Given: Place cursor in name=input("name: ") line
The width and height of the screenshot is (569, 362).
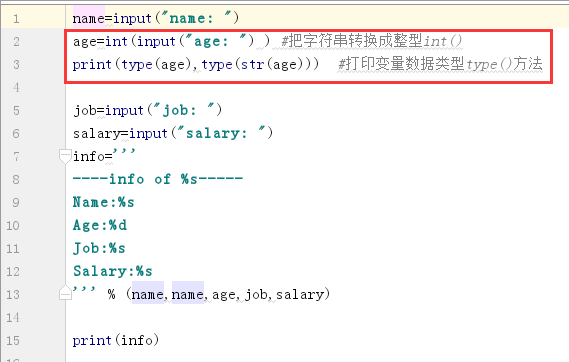Looking at the screenshot, I should click(x=156, y=18).
